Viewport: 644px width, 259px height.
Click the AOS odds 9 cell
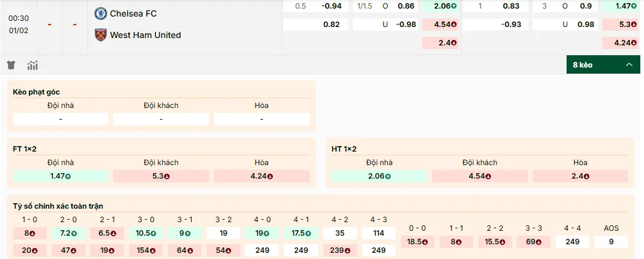pos(611,242)
